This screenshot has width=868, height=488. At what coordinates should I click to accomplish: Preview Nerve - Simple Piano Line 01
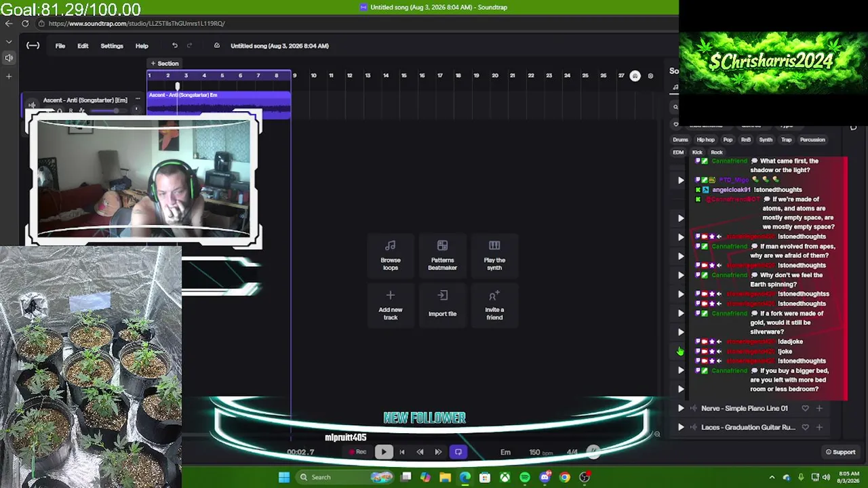pos(681,409)
